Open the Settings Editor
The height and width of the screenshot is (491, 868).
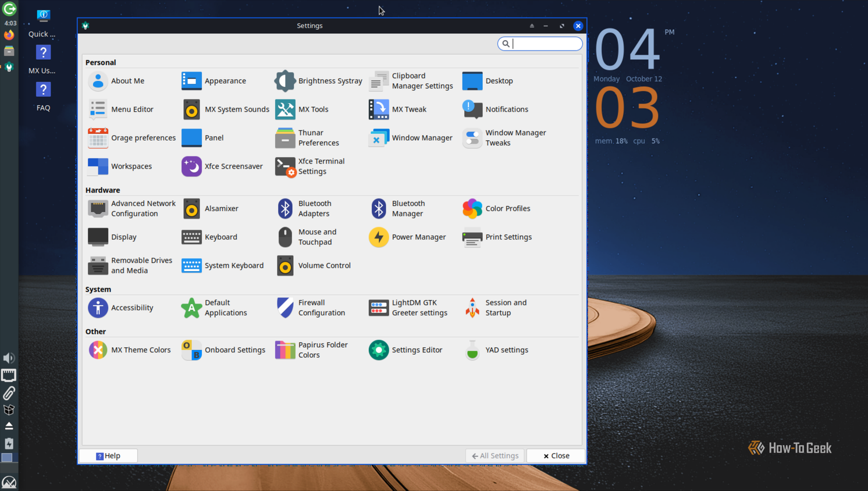tap(405, 350)
